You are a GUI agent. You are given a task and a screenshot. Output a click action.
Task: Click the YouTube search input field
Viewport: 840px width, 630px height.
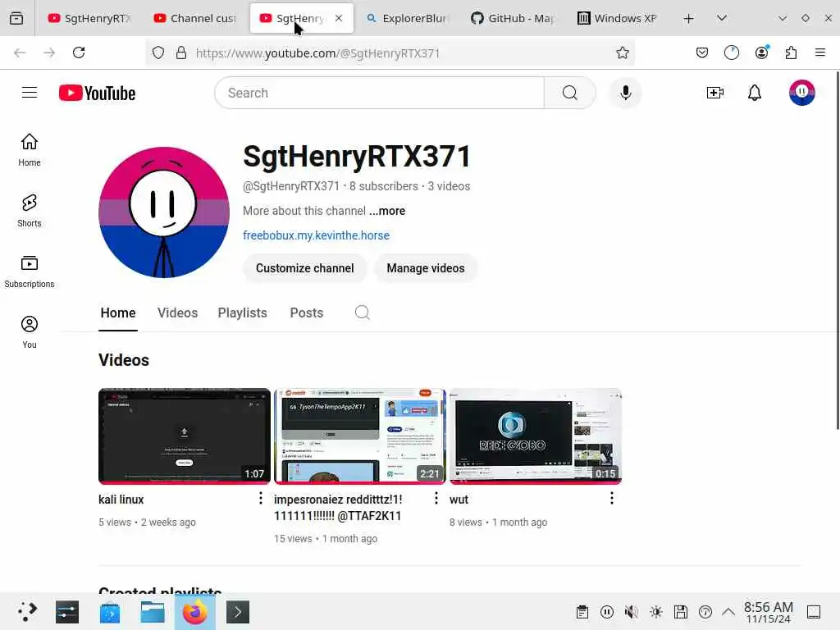pyautogui.click(x=379, y=93)
